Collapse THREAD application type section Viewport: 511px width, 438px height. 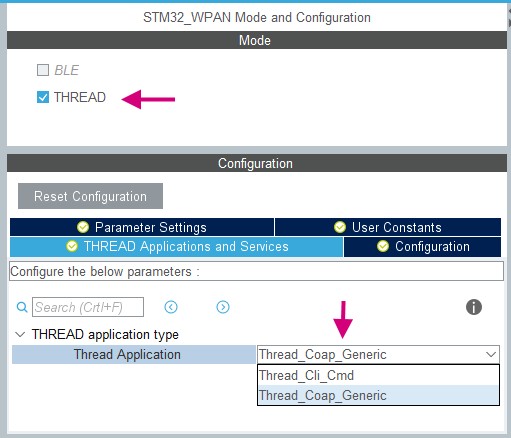(20, 334)
